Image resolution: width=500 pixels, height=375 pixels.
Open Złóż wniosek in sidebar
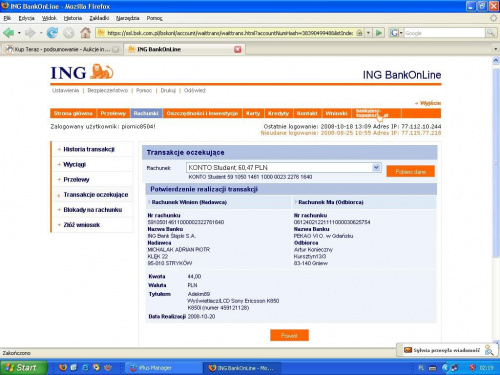[x=82, y=225]
